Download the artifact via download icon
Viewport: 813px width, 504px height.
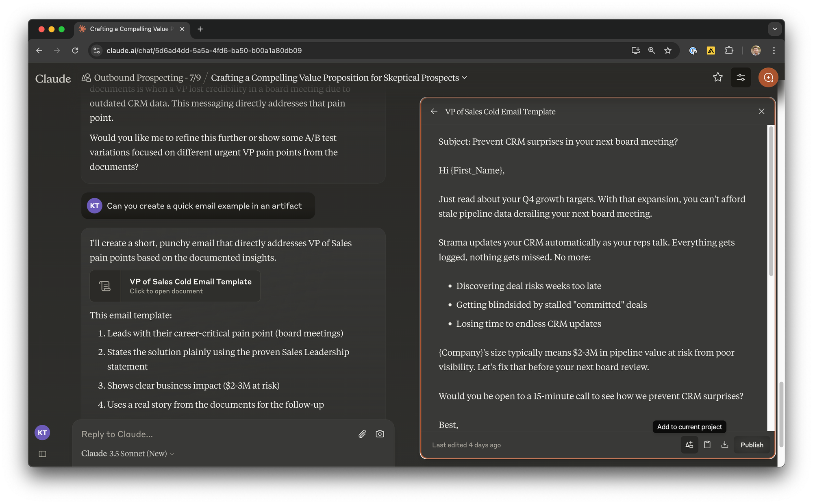click(x=725, y=445)
